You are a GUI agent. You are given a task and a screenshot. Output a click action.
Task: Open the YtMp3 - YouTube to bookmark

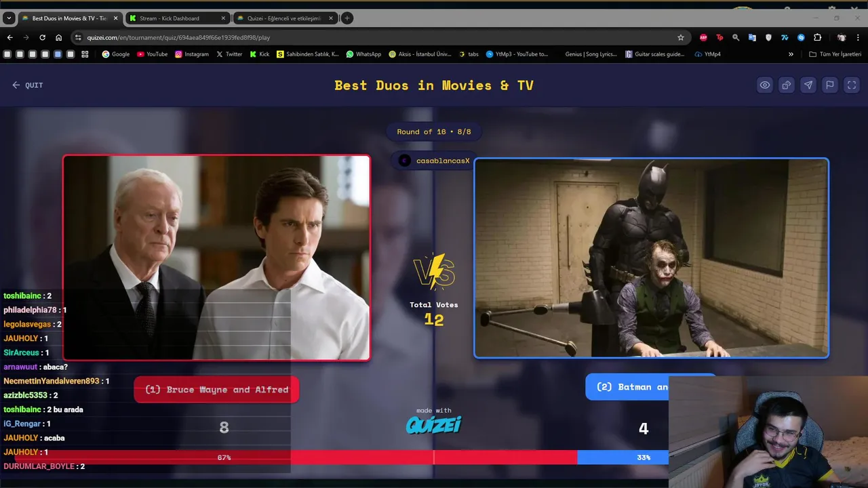point(517,54)
